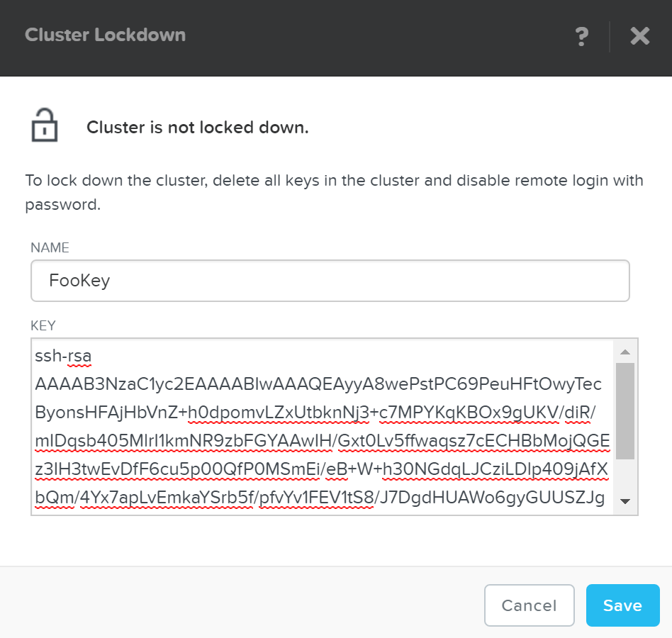672x638 pixels.
Task: Select the question mark help symbol
Action: click(581, 37)
